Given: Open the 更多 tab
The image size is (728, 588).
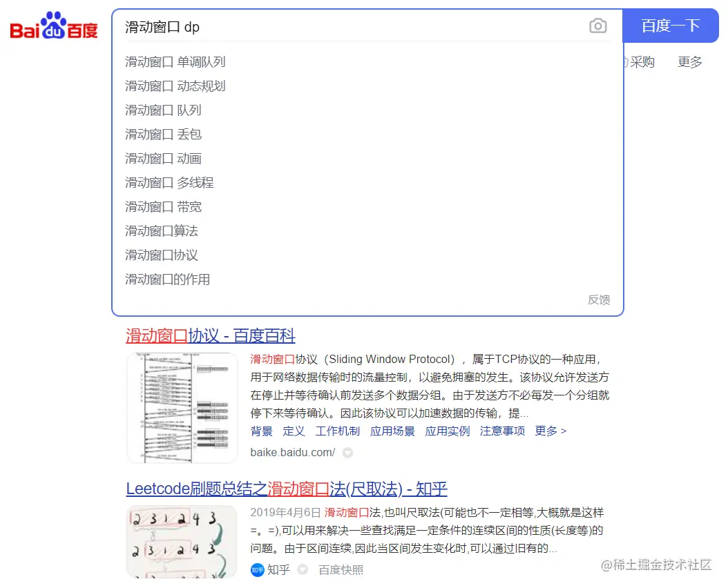Looking at the screenshot, I should (689, 61).
